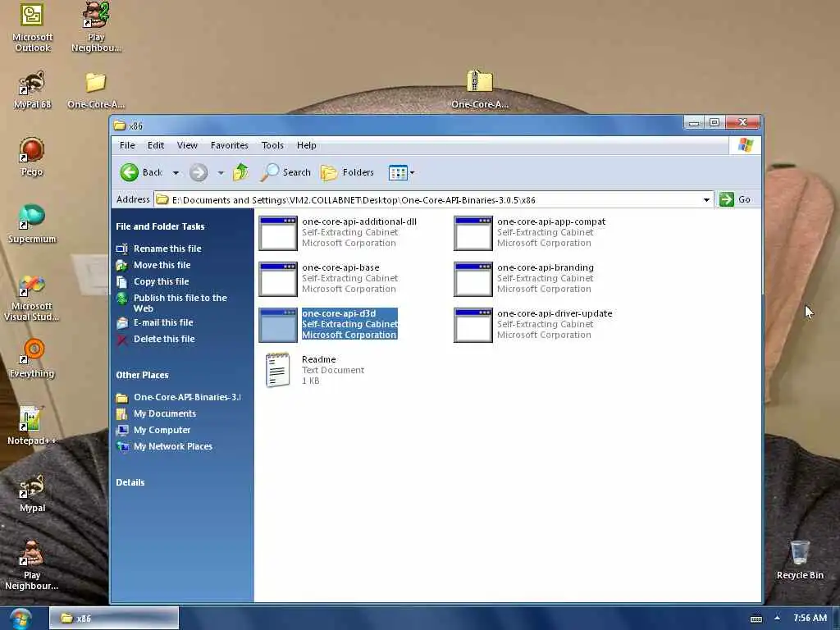Viewport: 840px width, 630px height.
Task: Open the Microsoft Outlook desktop icon
Action: point(32,27)
